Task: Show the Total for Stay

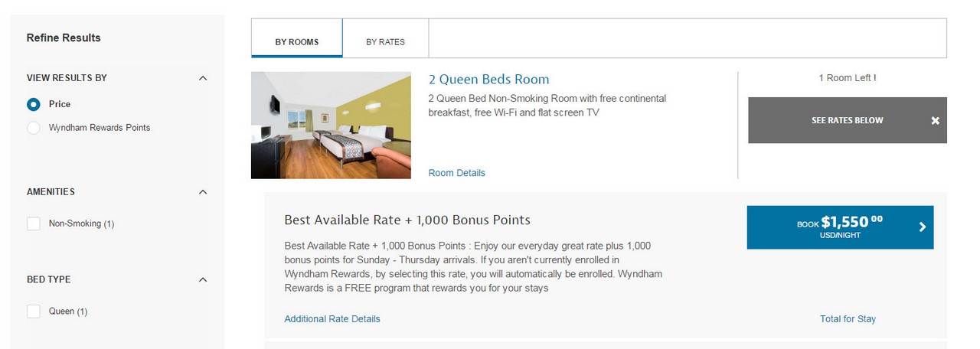Action: click(848, 319)
